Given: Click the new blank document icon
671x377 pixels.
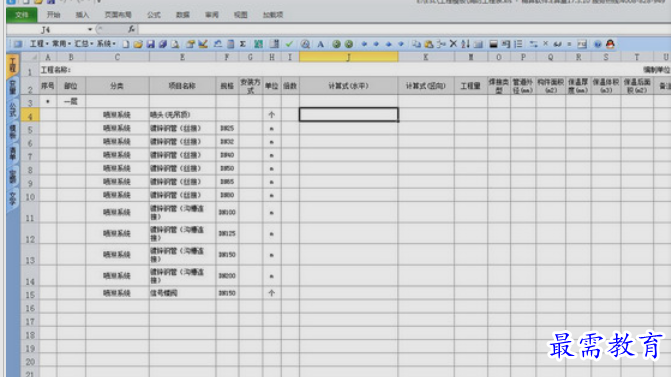Looking at the screenshot, I should (126, 44).
